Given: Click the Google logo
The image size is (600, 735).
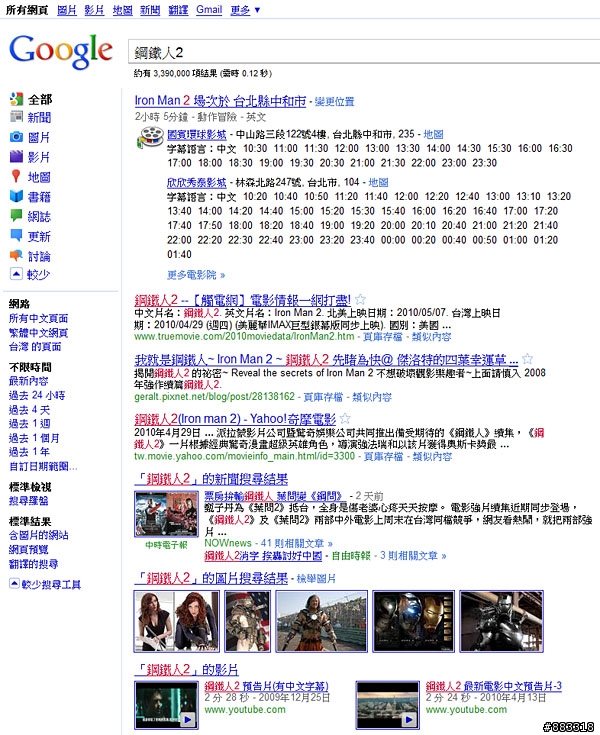Looking at the screenshot, I should click(61, 51).
